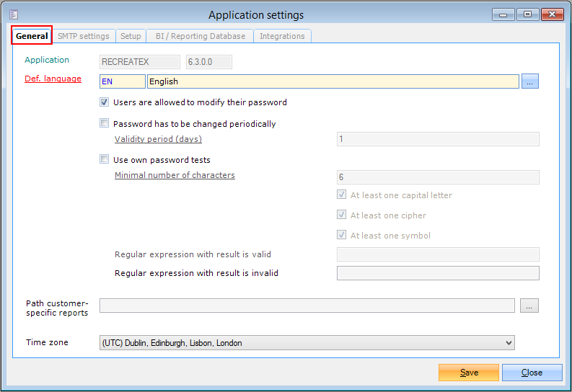
Task: Enable Password has to be changed periodically
Action: [x=105, y=123]
